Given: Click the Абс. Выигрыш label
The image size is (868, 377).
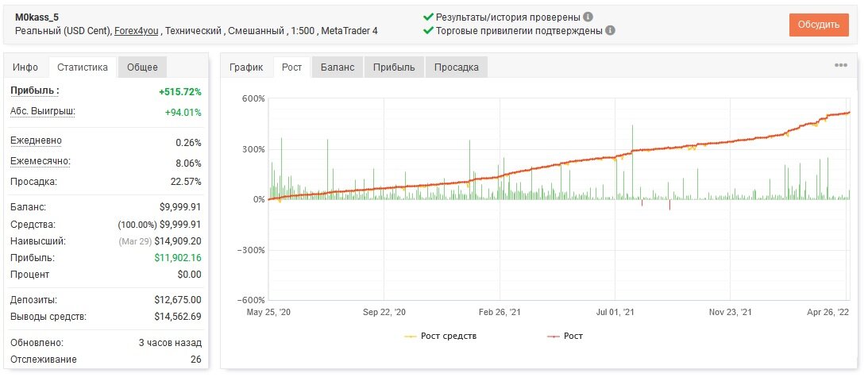Looking at the screenshot, I should (x=43, y=111).
